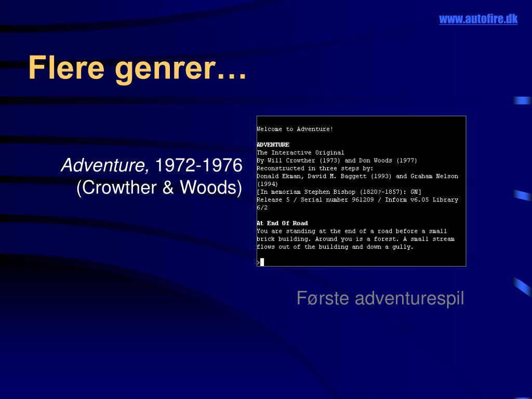Click 'By Will Crowther (1973) and Don Woods' line
Viewport: 532px width, 399px height.
337,161
